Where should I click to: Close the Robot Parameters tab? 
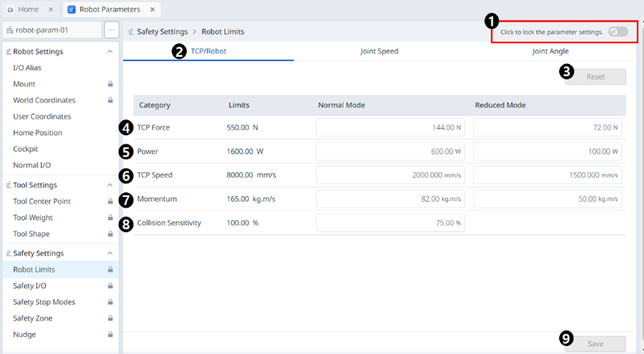[x=152, y=10]
